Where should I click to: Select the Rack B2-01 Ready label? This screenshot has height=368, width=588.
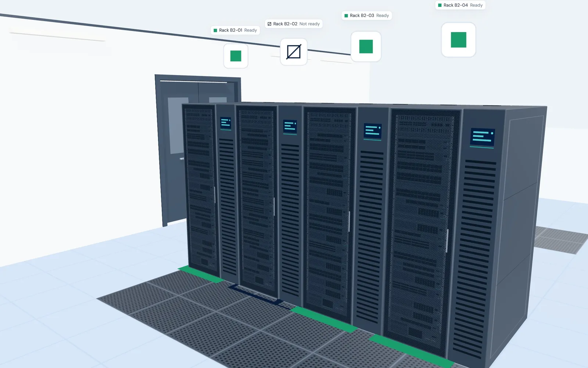[235, 30]
